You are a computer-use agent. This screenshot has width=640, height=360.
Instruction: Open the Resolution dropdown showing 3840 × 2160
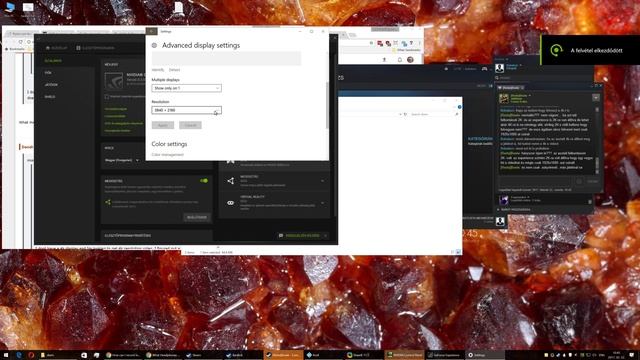coord(187,110)
